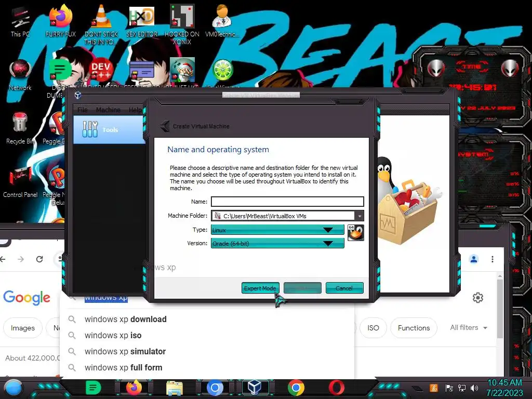
Task: Click the Google logo
Action: tap(27, 298)
